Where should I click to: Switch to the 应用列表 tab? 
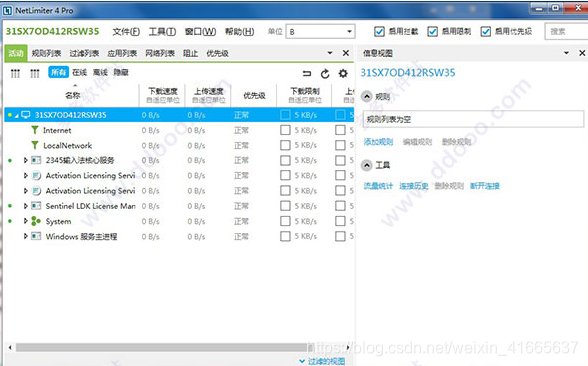pos(122,53)
